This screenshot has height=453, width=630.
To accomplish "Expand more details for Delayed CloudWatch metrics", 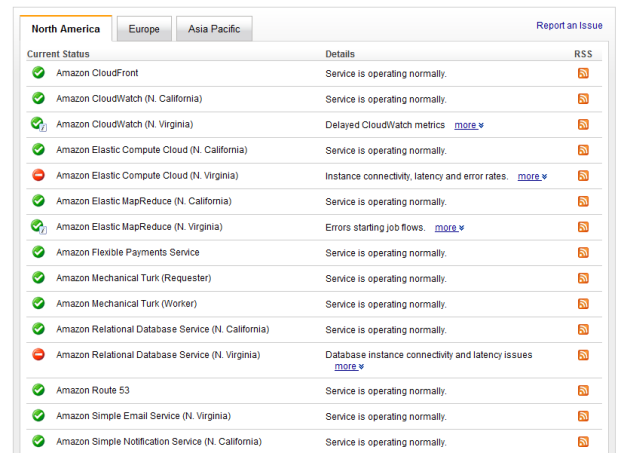I will 469,125.
